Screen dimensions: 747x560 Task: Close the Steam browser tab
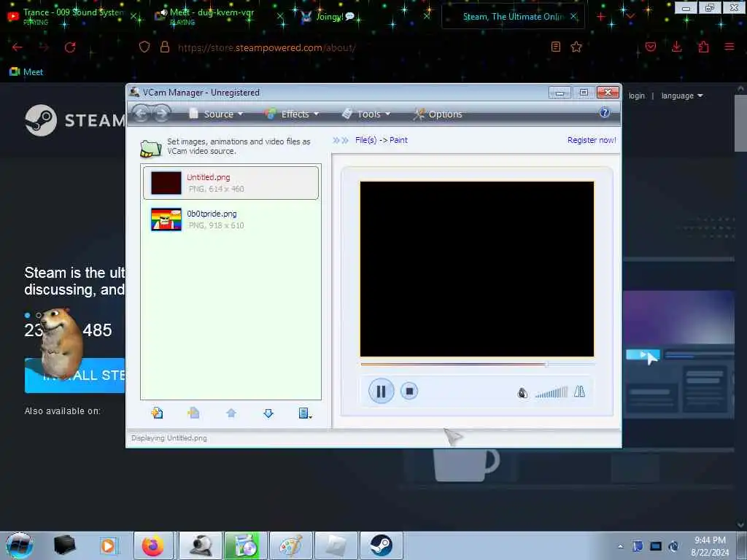574,17
